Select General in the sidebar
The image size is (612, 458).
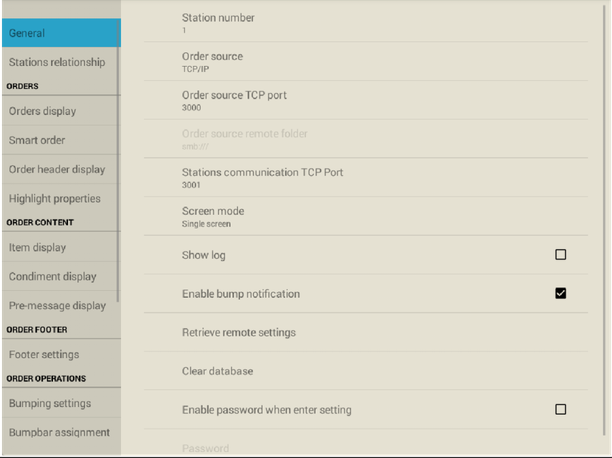point(61,33)
